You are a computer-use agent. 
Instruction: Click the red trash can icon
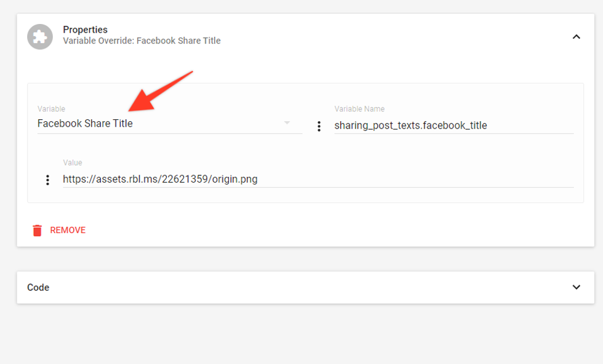[x=38, y=231]
